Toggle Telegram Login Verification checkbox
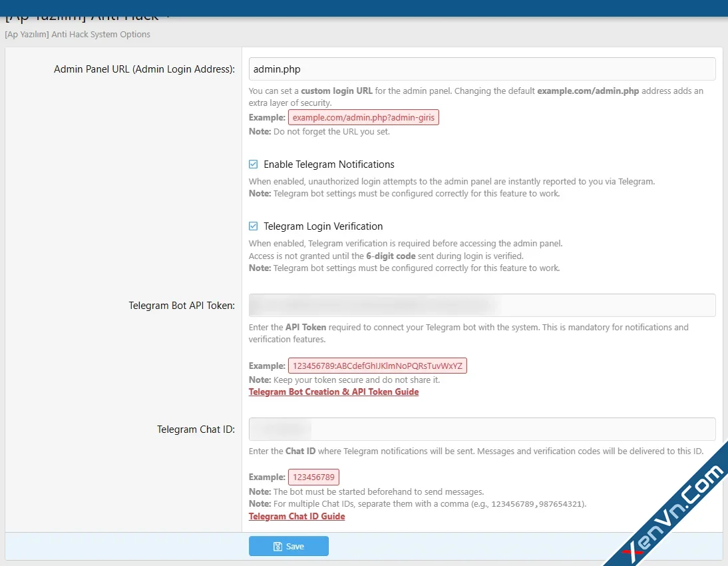 coord(253,226)
